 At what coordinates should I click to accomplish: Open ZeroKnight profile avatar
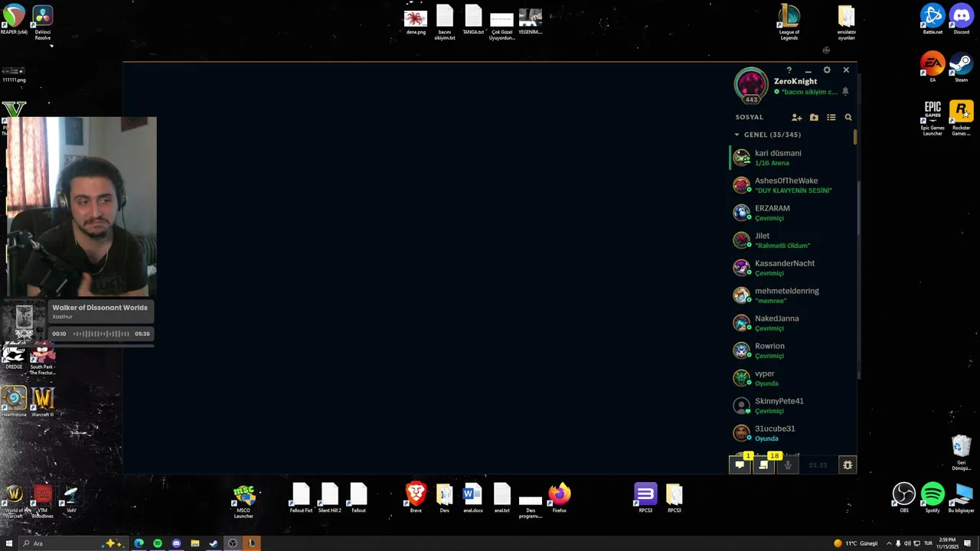[751, 84]
